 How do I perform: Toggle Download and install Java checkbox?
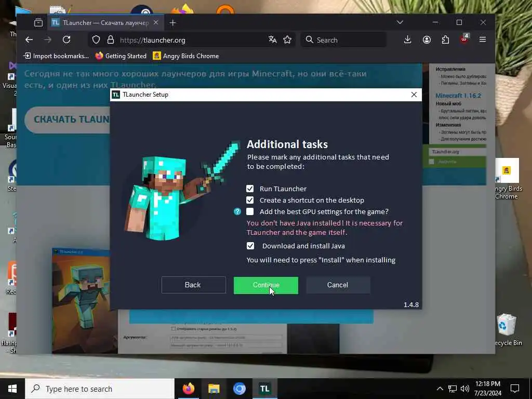point(250,246)
